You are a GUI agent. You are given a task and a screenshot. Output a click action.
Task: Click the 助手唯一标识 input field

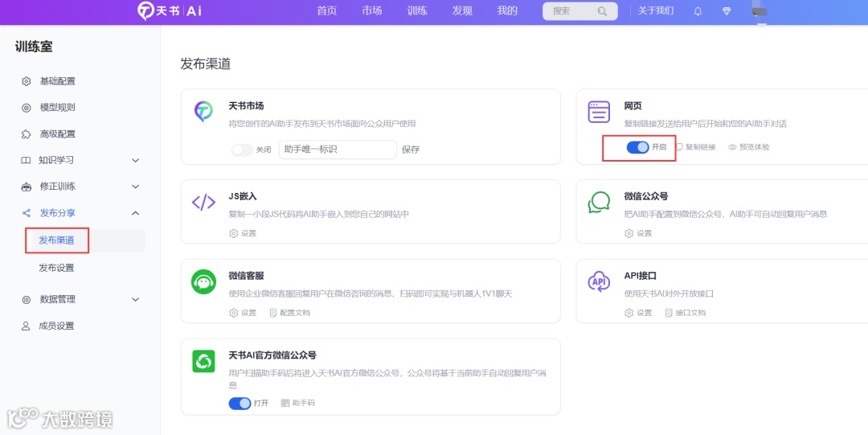(x=338, y=150)
